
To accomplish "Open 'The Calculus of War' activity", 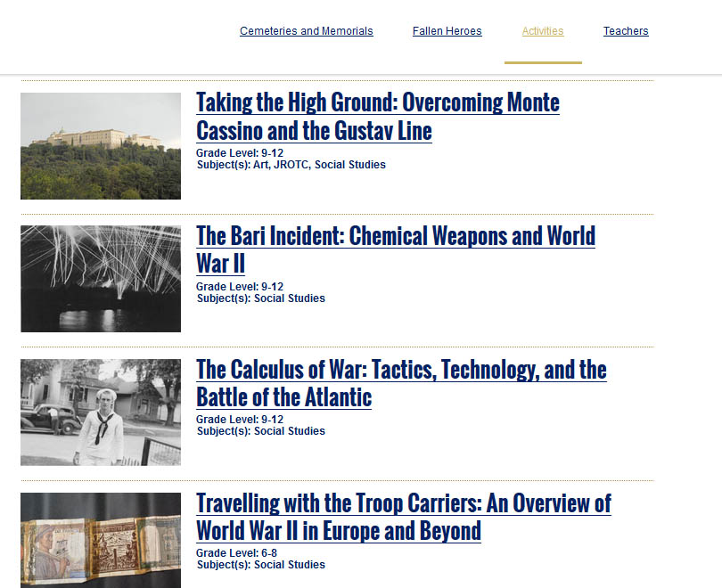I will pos(401,383).
